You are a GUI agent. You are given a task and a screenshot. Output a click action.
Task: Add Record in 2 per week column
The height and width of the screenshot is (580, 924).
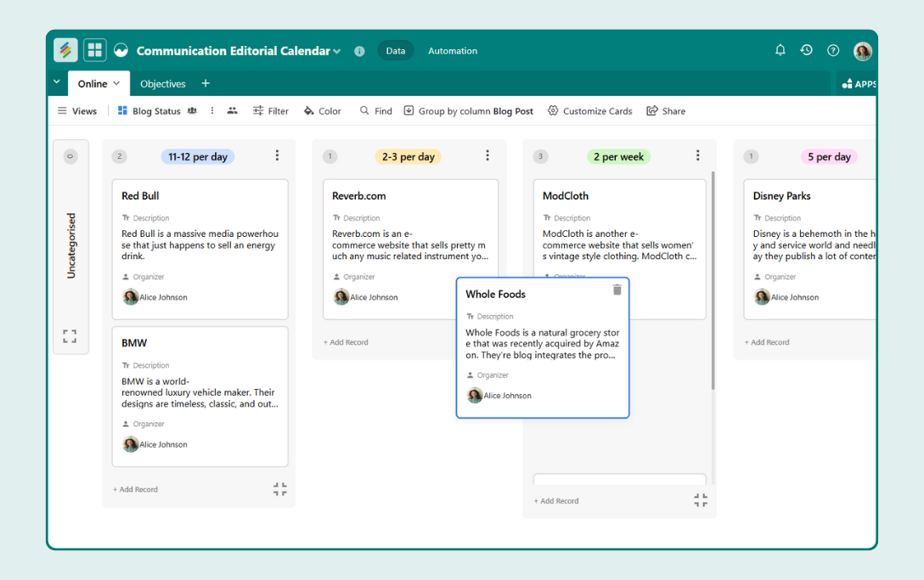point(556,501)
